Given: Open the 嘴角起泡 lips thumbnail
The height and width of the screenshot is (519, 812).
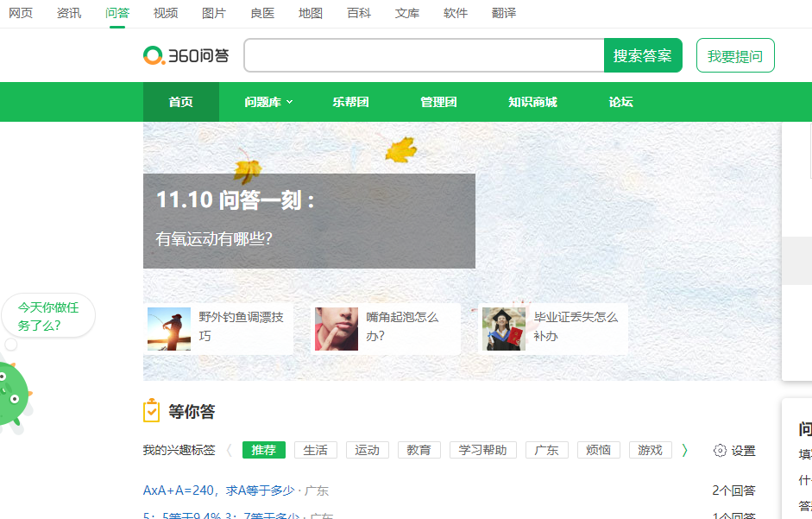Looking at the screenshot, I should (337, 328).
